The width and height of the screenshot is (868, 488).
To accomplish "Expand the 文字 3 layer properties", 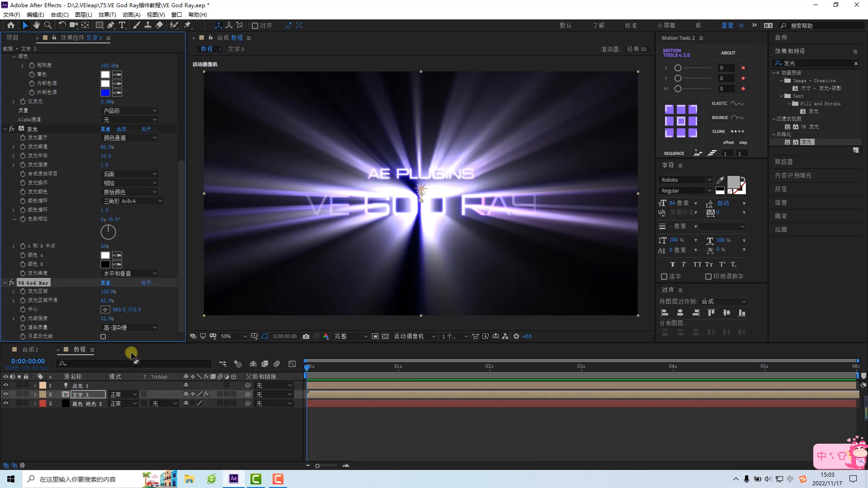I will click(x=35, y=394).
